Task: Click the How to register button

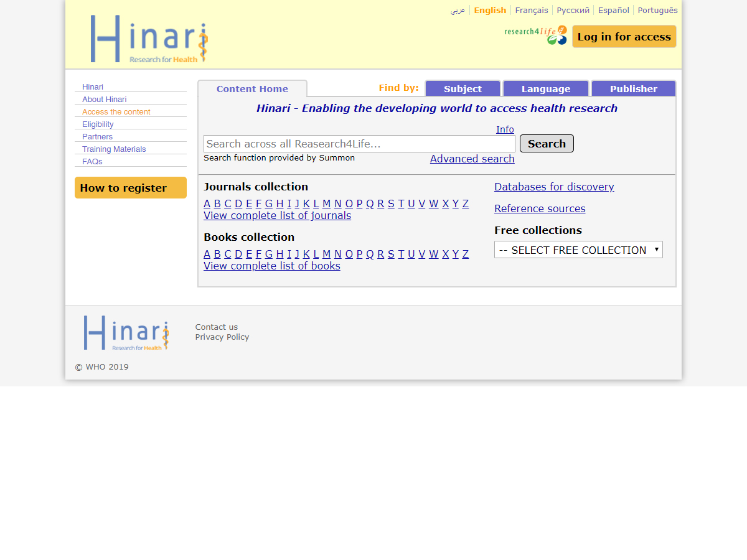Action: [130, 187]
